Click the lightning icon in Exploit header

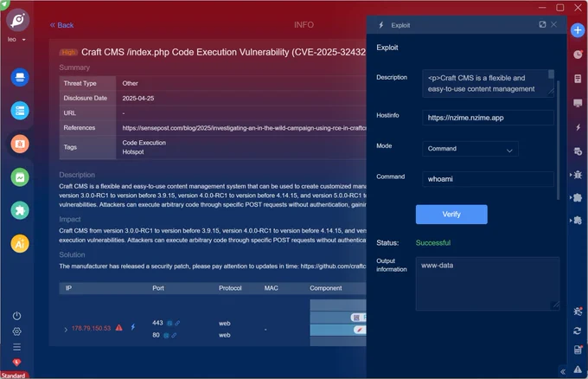pos(381,25)
